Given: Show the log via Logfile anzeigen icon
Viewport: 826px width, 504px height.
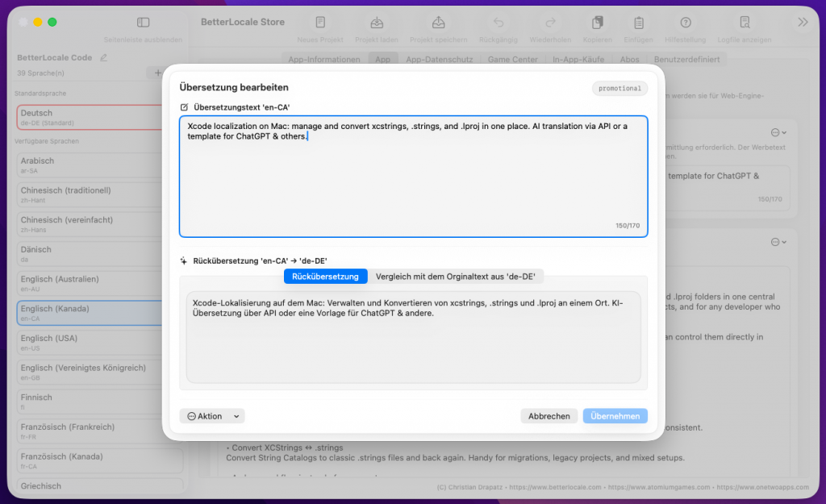Looking at the screenshot, I should point(745,23).
